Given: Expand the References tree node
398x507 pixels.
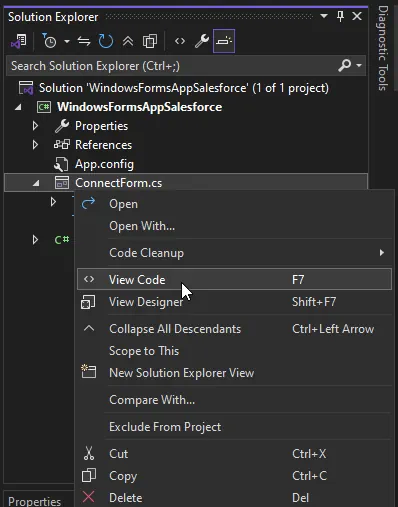Looking at the screenshot, I should [35, 145].
